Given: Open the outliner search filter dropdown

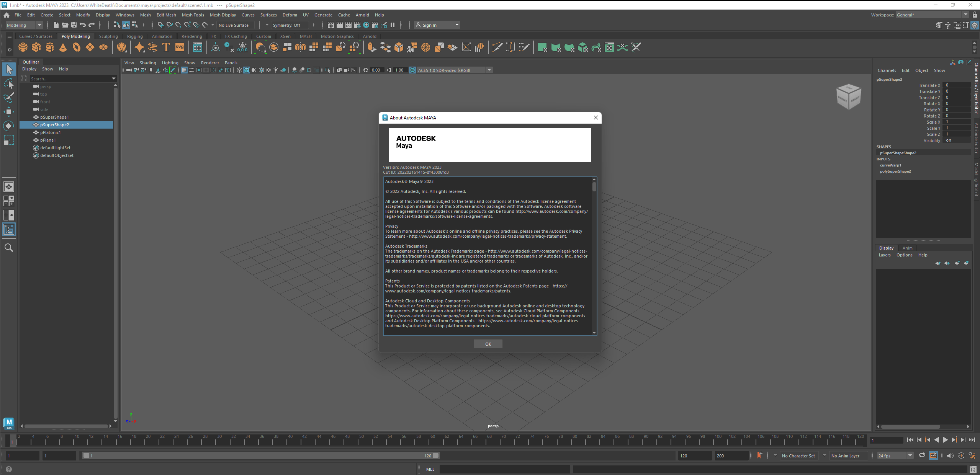Looking at the screenshot, I should [114, 78].
